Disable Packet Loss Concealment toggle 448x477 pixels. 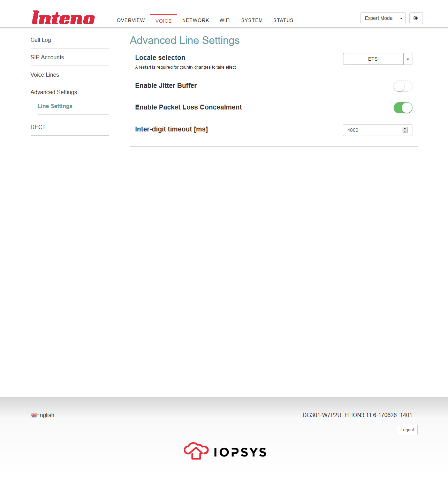[x=403, y=108]
